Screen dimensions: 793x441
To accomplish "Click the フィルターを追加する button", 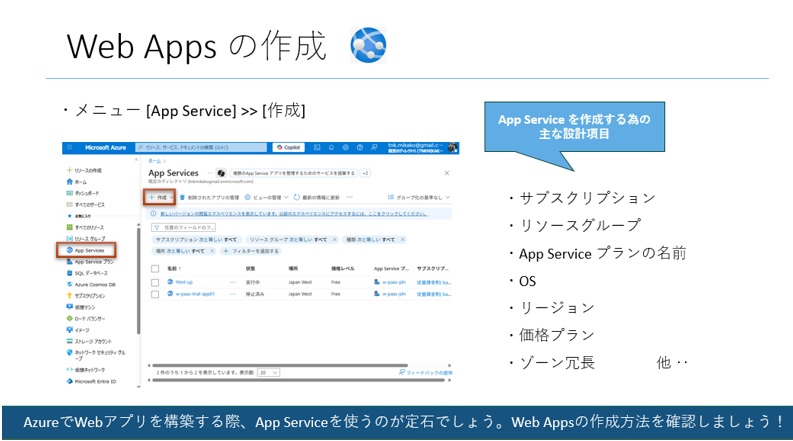I will 250,251.
